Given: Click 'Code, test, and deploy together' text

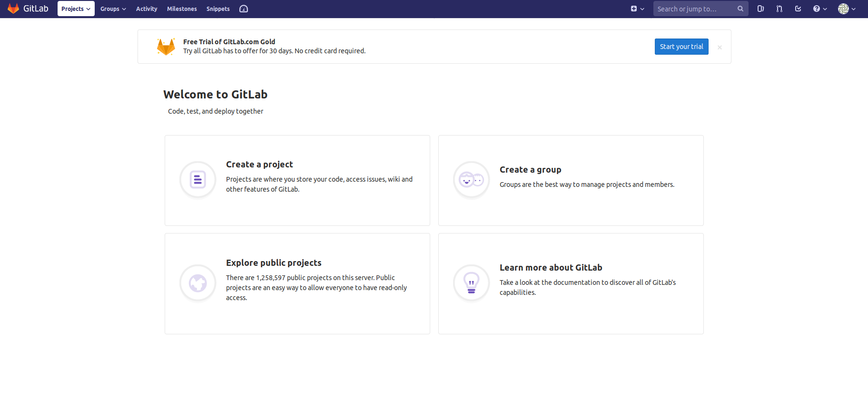Looking at the screenshot, I should (216, 111).
